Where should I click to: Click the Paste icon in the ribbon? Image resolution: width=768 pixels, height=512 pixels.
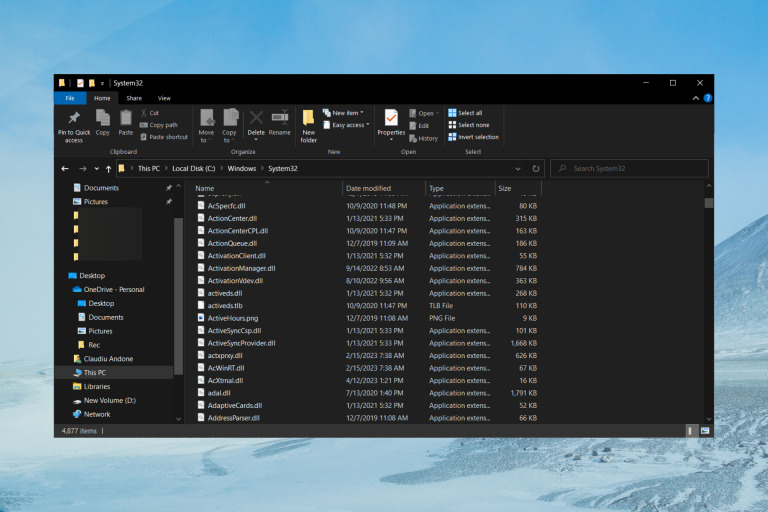[125, 119]
